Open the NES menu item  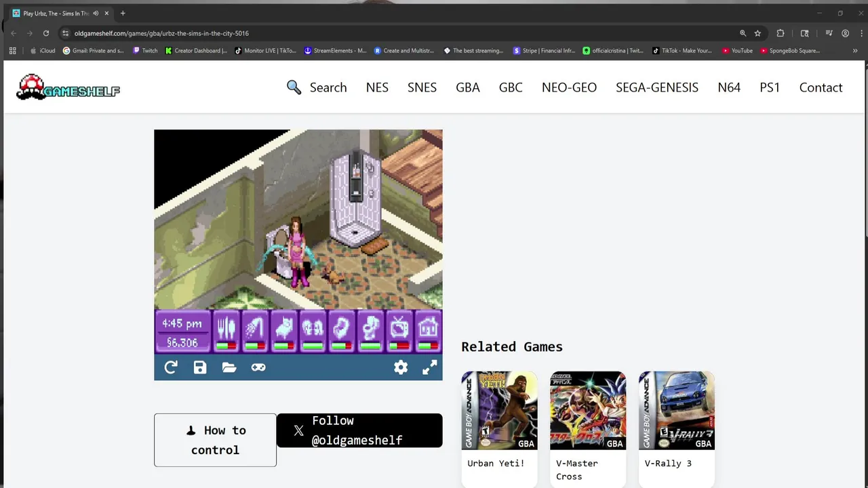[377, 87]
